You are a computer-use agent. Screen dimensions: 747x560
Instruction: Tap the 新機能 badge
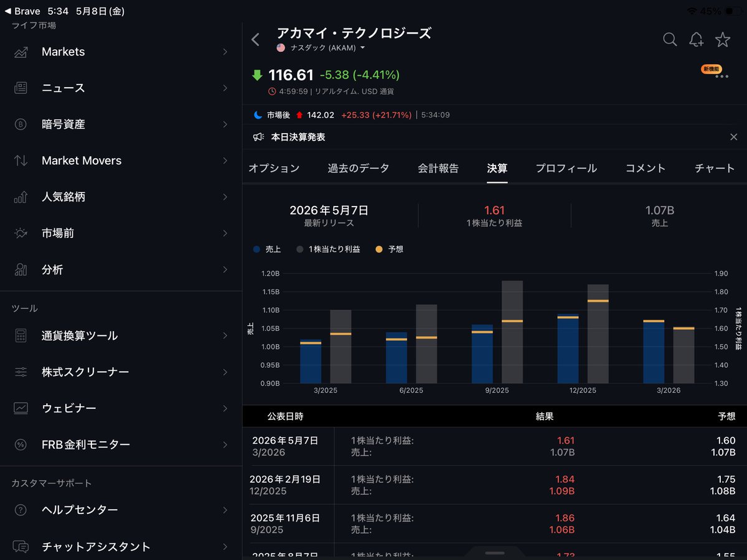(712, 69)
